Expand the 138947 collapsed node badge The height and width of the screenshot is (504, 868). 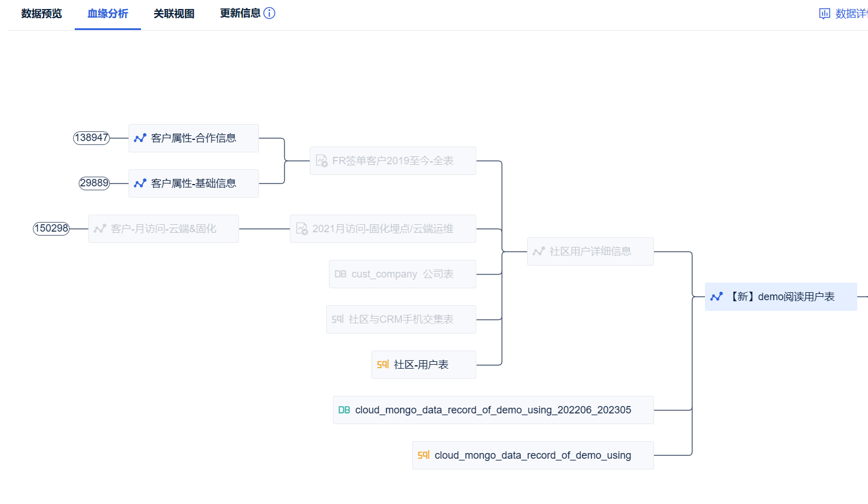click(x=91, y=138)
